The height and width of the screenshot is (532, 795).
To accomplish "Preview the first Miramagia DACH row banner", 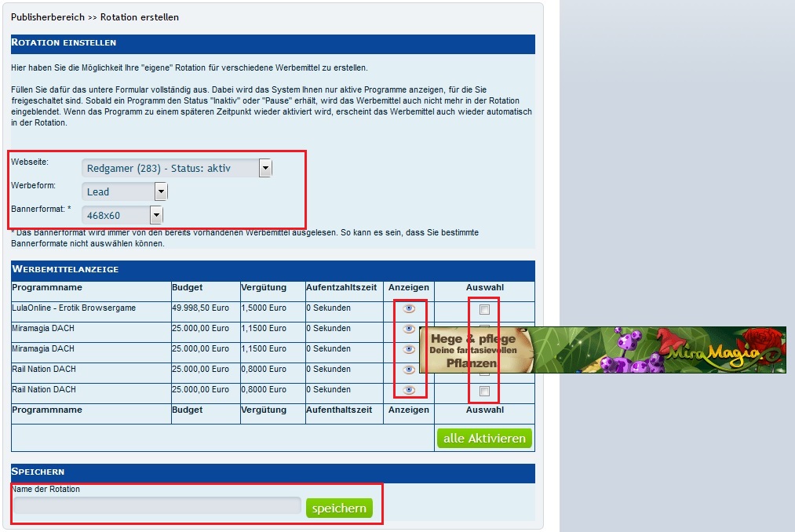I will click(x=409, y=329).
